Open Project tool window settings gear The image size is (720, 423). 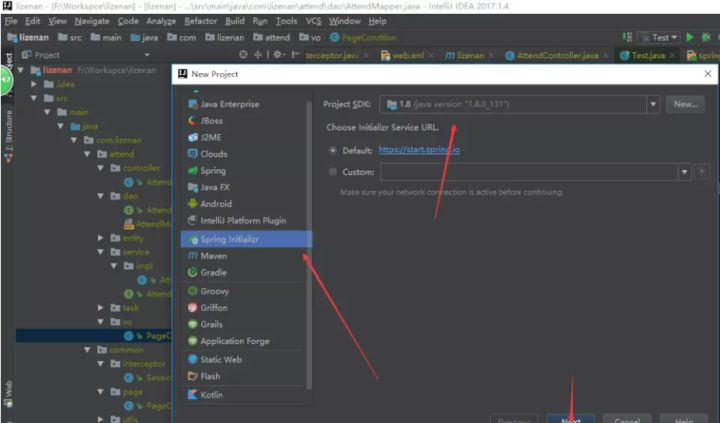(277, 55)
